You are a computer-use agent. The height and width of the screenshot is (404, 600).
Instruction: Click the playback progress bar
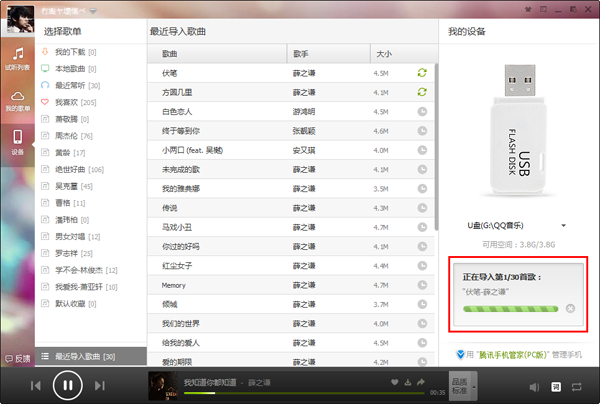pyautogui.click(x=300, y=393)
